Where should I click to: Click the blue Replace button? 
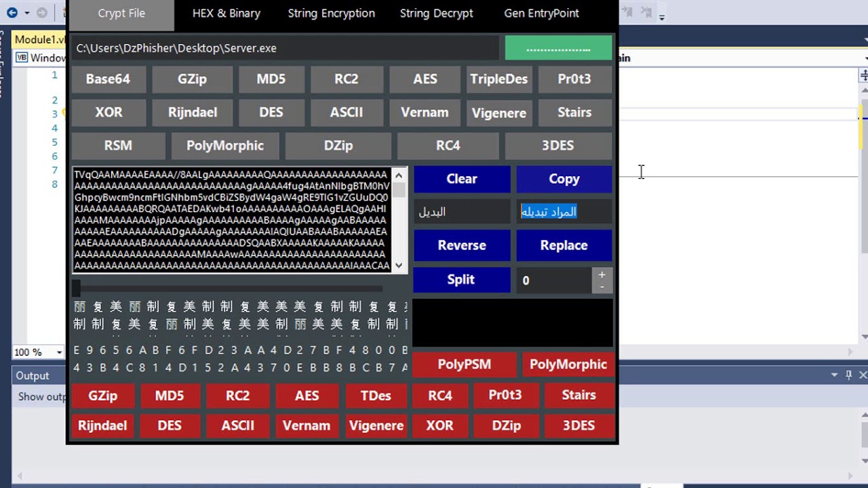click(564, 245)
